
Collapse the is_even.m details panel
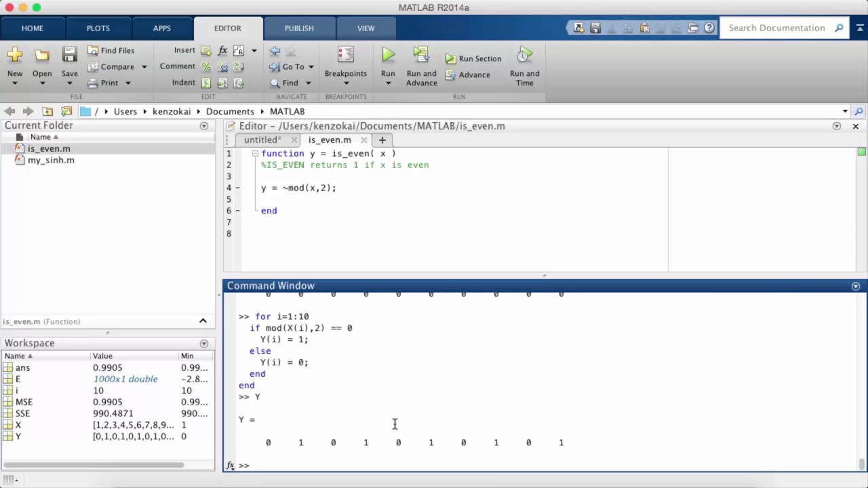[x=203, y=321]
